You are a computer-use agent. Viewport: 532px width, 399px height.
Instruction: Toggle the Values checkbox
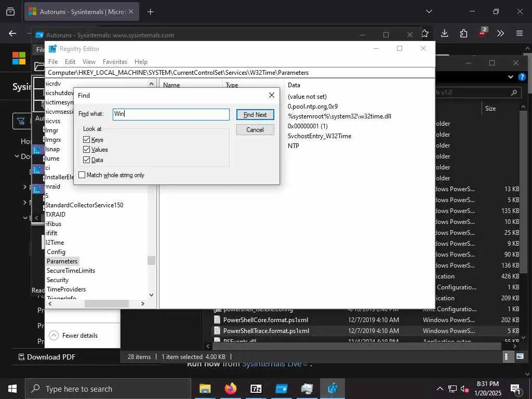(x=86, y=149)
